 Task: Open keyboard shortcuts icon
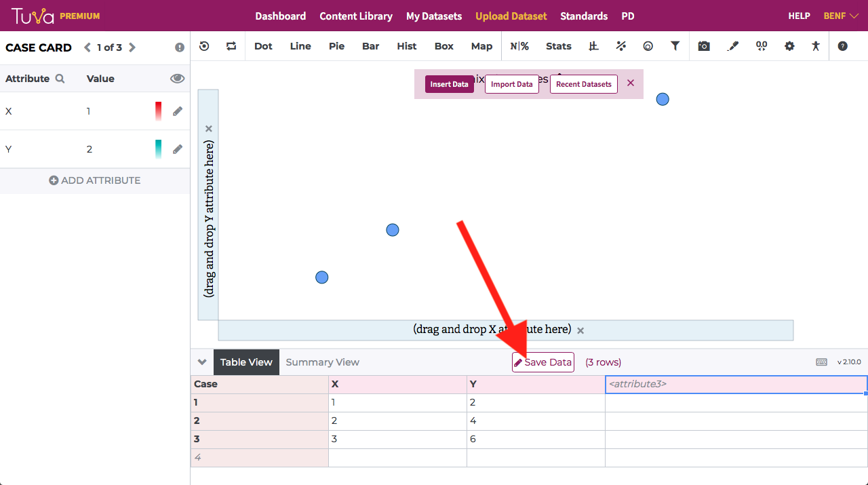pos(822,362)
